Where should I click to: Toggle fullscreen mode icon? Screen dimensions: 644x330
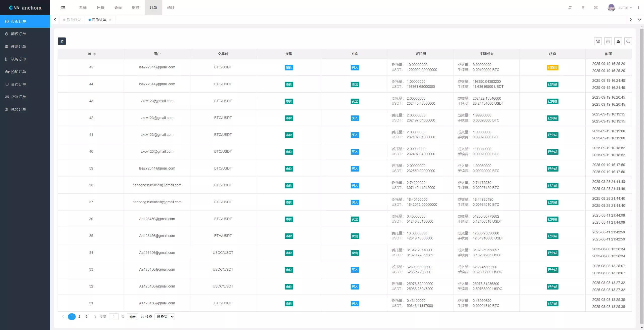pyautogui.click(x=596, y=8)
